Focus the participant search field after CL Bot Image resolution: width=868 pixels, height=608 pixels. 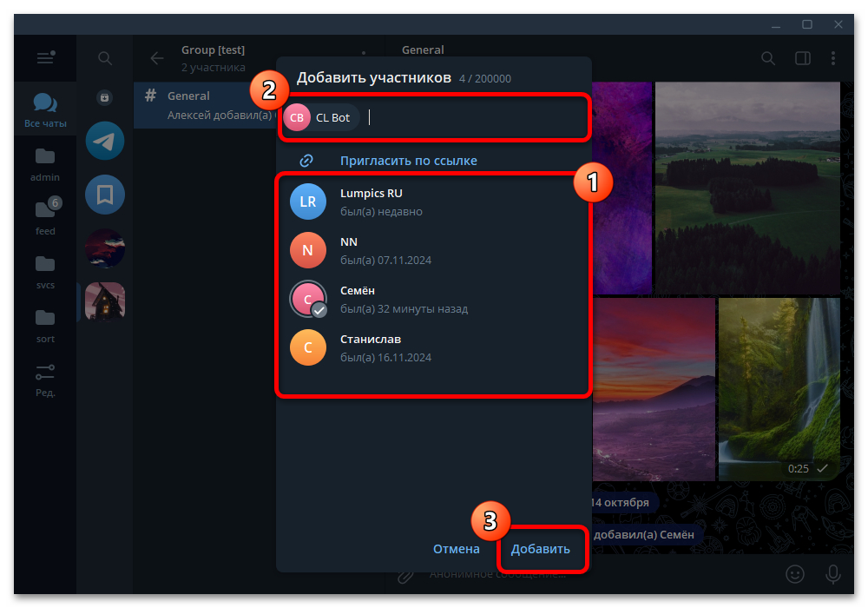click(x=476, y=117)
